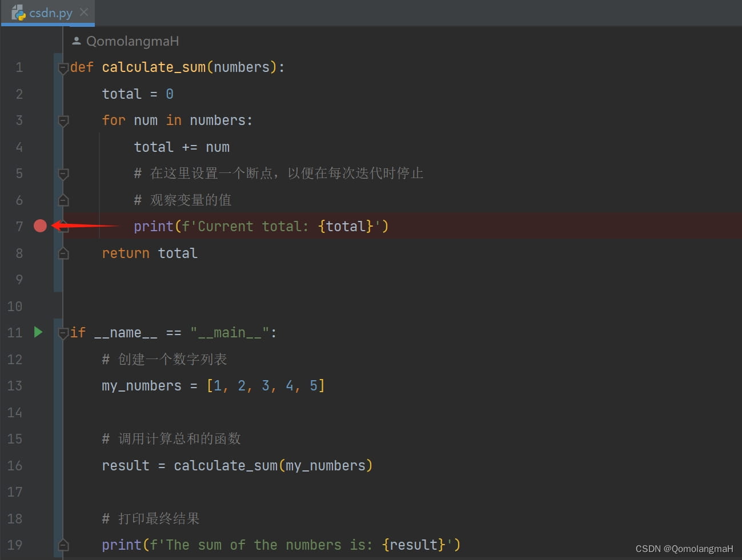742x560 pixels.
Task: Click 'total += num' on line 4
Action: pyautogui.click(x=182, y=147)
